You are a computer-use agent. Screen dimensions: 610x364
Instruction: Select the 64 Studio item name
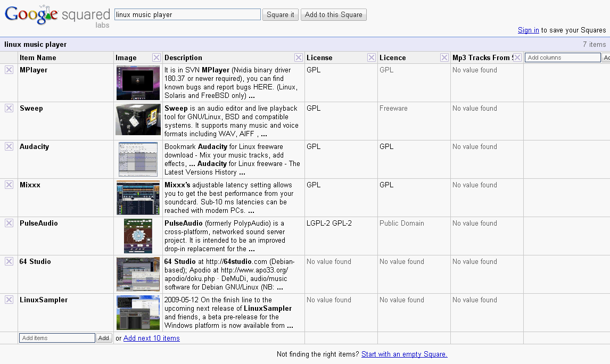[35, 261]
